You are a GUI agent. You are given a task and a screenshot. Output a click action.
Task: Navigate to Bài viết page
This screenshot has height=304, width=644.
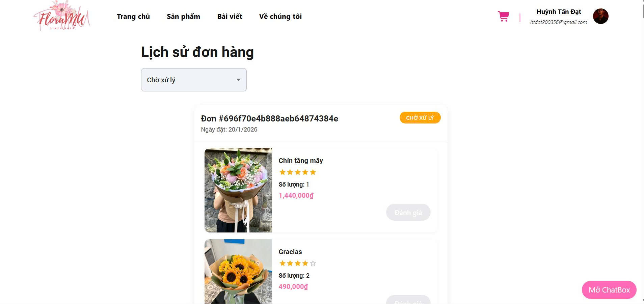(x=230, y=17)
